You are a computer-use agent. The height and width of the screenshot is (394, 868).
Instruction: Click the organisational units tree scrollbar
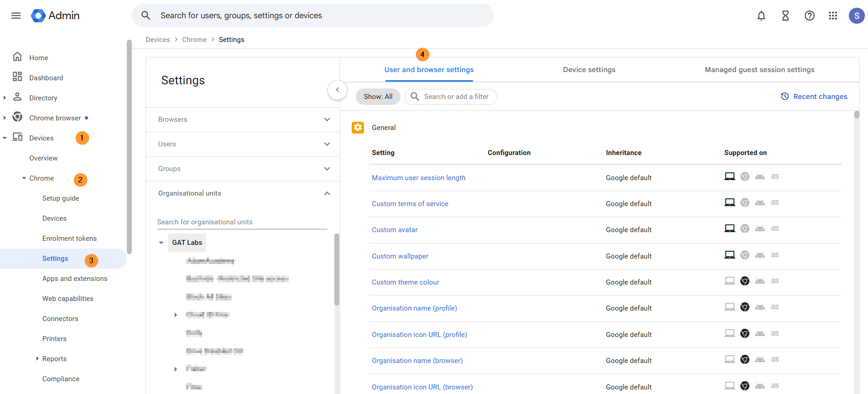tap(337, 269)
